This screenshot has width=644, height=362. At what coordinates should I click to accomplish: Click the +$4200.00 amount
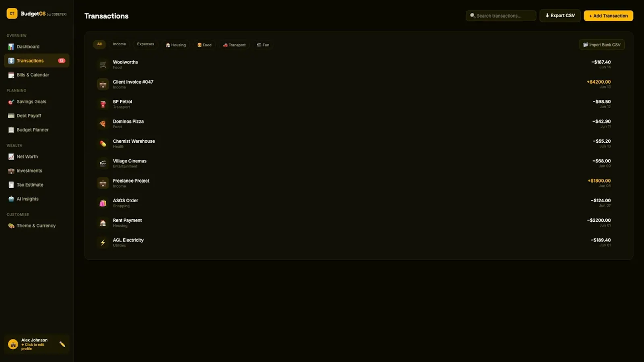click(599, 82)
